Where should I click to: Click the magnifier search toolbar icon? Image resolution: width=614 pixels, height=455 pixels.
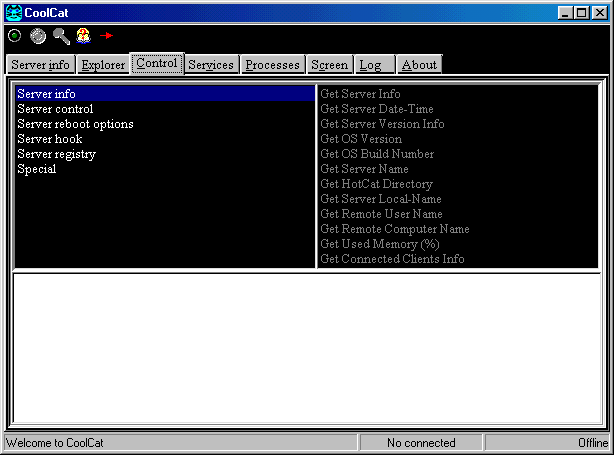coord(61,36)
